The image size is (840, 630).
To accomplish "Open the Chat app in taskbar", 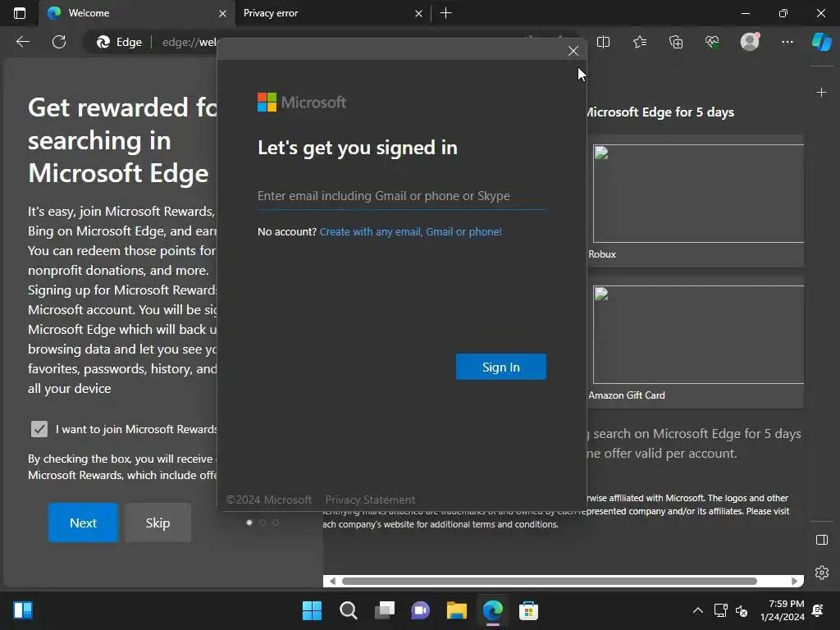I will click(421, 610).
